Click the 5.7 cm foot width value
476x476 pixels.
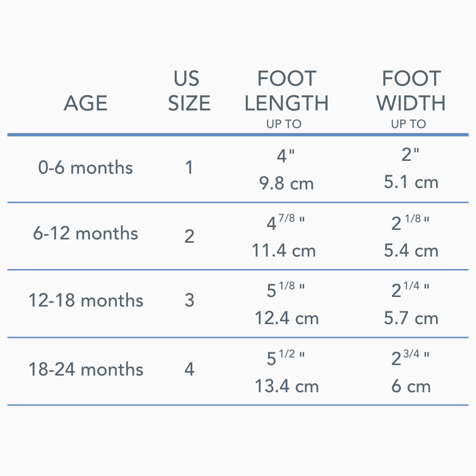pos(411,318)
